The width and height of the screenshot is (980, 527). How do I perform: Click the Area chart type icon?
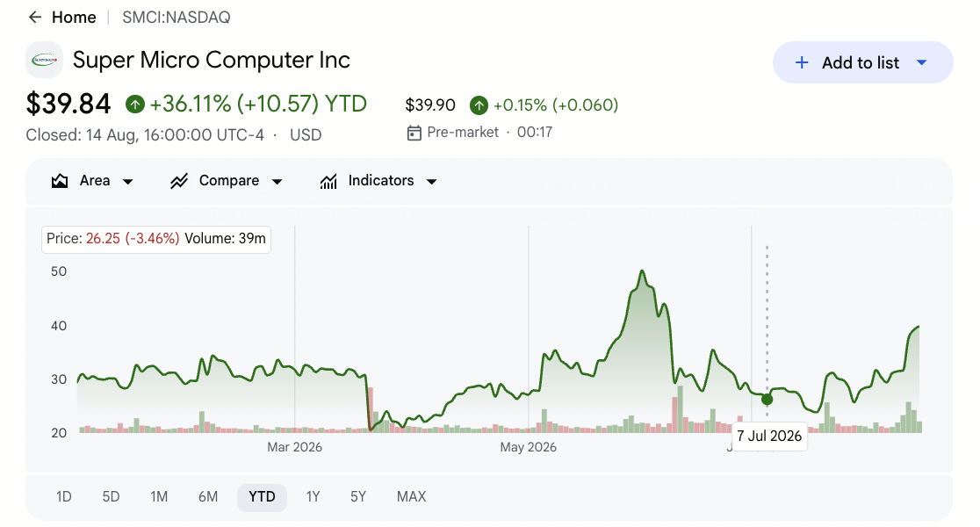coord(60,181)
